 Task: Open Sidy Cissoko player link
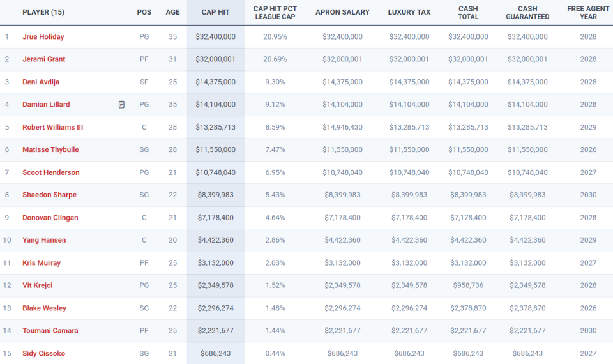[44, 353]
